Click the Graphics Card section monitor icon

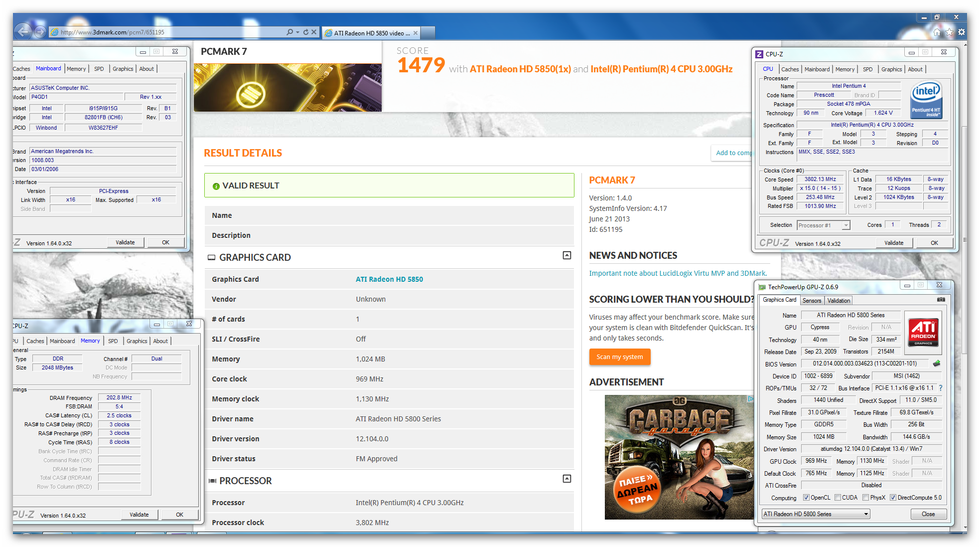tap(211, 258)
